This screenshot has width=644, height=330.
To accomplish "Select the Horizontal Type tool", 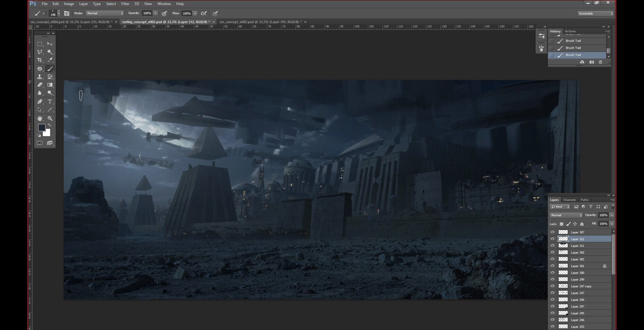I will (50, 101).
